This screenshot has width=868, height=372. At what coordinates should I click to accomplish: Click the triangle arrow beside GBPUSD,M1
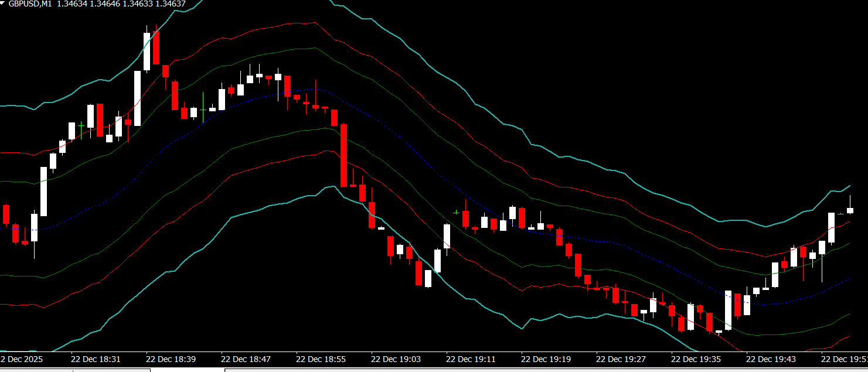pyautogui.click(x=4, y=4)
